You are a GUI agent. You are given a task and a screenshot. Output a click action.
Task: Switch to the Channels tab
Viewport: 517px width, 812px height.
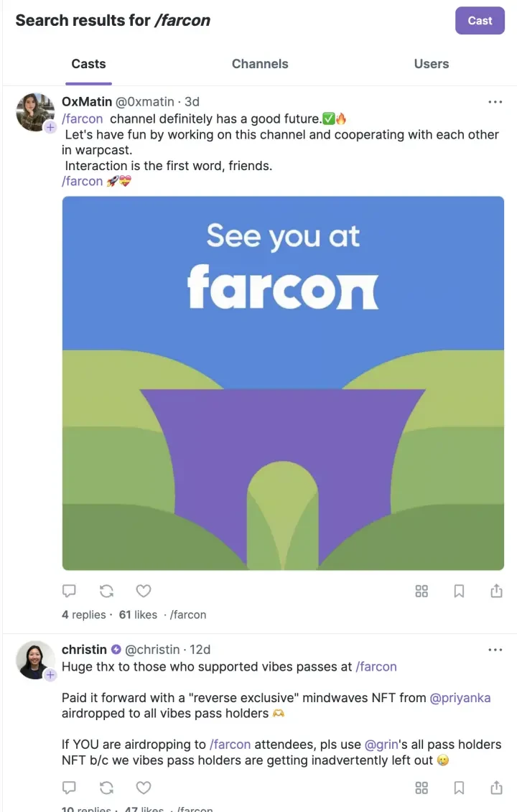tap(260, 64)
